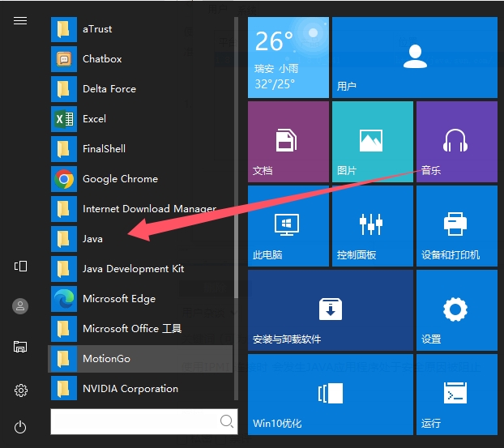
Task: Click the app list scrollbar
Action: 237,157
